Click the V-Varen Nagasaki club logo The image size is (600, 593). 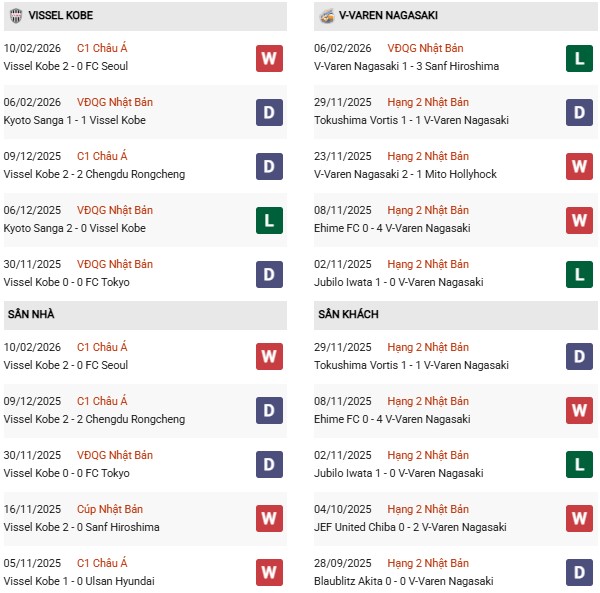pos(326,16)
